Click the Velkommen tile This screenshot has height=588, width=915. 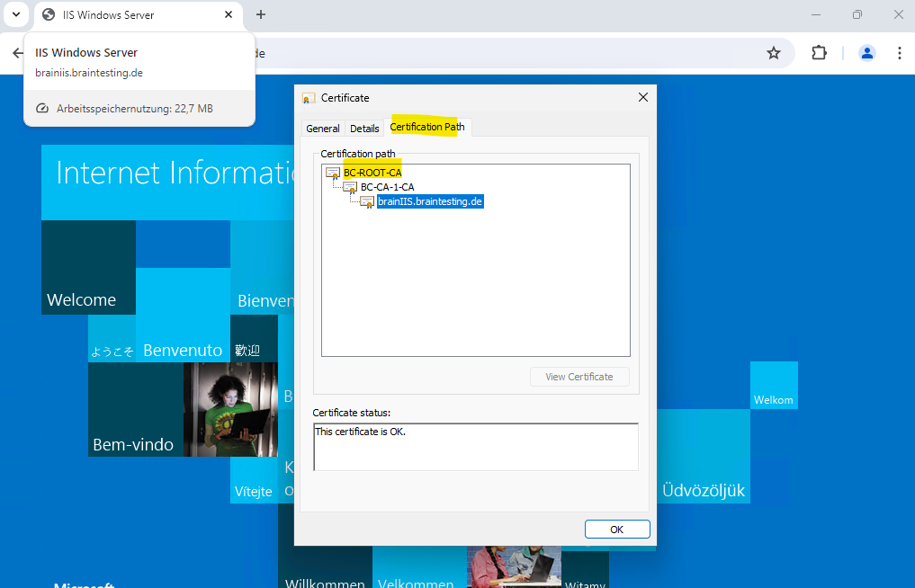[x=419, y=567]
